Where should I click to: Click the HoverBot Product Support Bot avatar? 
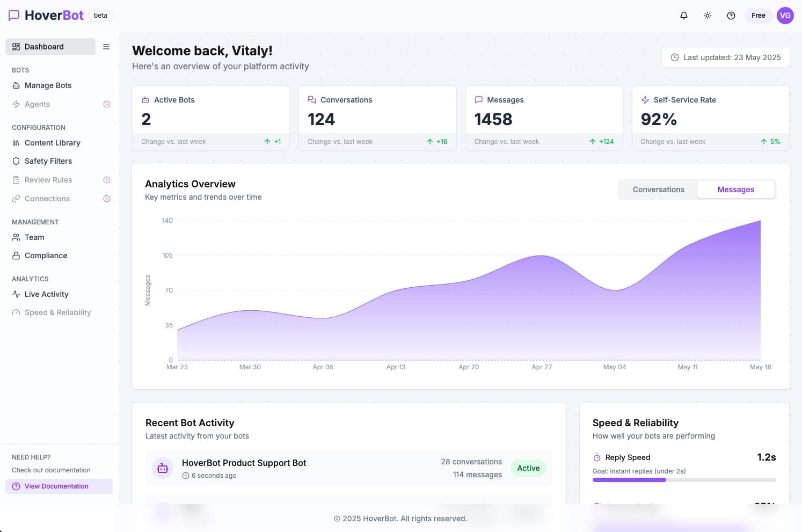[x=162, y=468]
